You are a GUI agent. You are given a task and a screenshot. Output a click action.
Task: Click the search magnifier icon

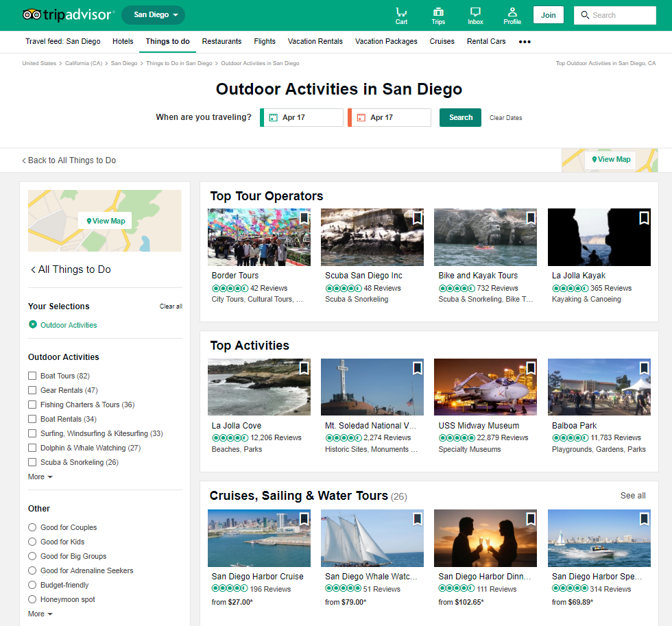pos(584,15)
